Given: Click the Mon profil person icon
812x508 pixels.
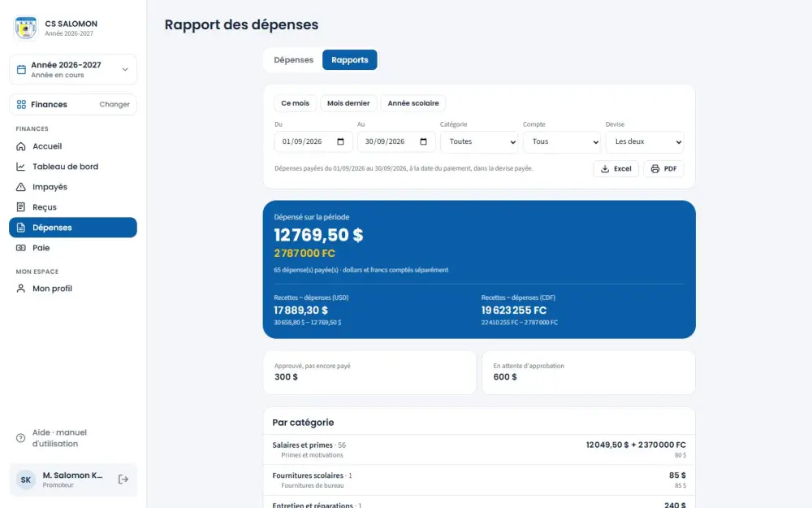Looking at the screenshot, I should (x=21, y=289).
